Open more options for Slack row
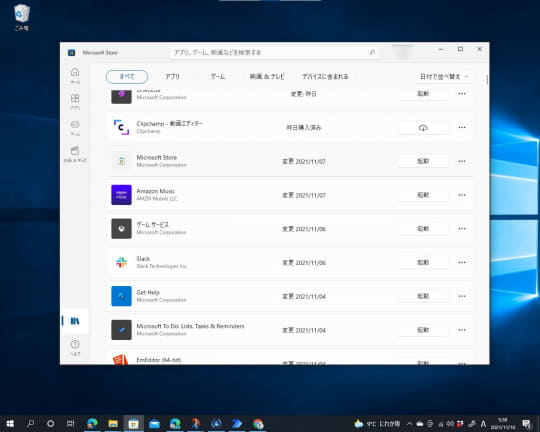 (x=462, y=263)
